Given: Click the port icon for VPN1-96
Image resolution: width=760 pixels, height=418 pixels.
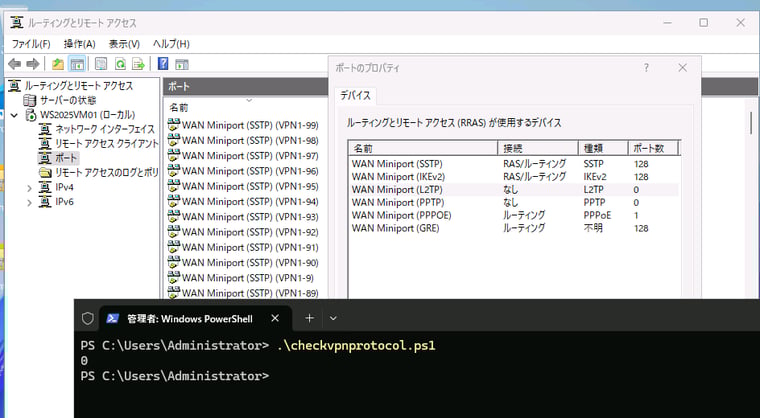Looking at the screenshot, I should (x=174, y=171).
